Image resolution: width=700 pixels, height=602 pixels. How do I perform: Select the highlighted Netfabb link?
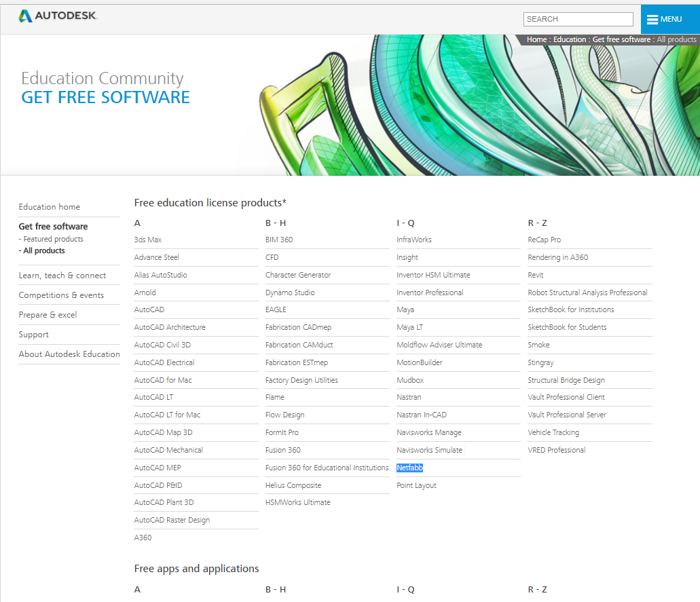click(409, 468)
